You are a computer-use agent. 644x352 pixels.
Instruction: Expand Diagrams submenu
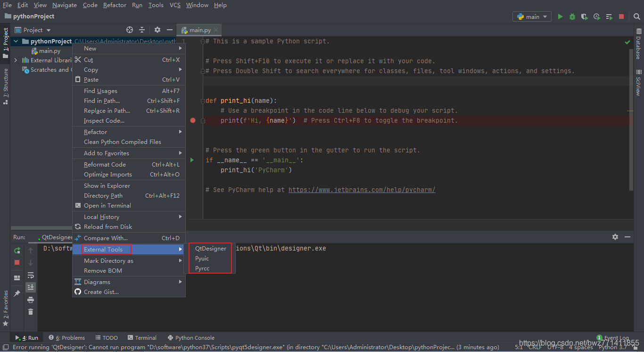click(x=129, y=282)
